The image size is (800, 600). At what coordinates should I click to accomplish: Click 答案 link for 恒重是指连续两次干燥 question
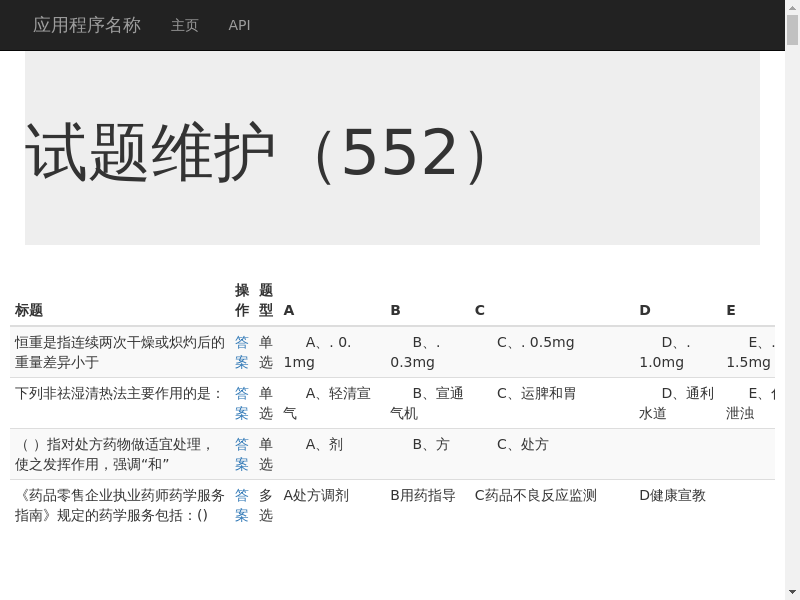coord(242,352)
